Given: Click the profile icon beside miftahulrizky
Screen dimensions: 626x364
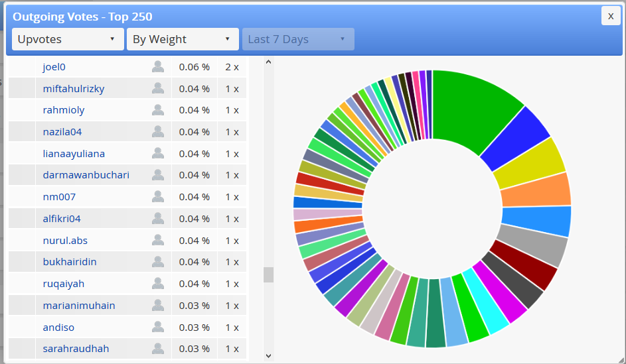Looking at the screenshot, I should pyautogui.click(x=158, y=88).
